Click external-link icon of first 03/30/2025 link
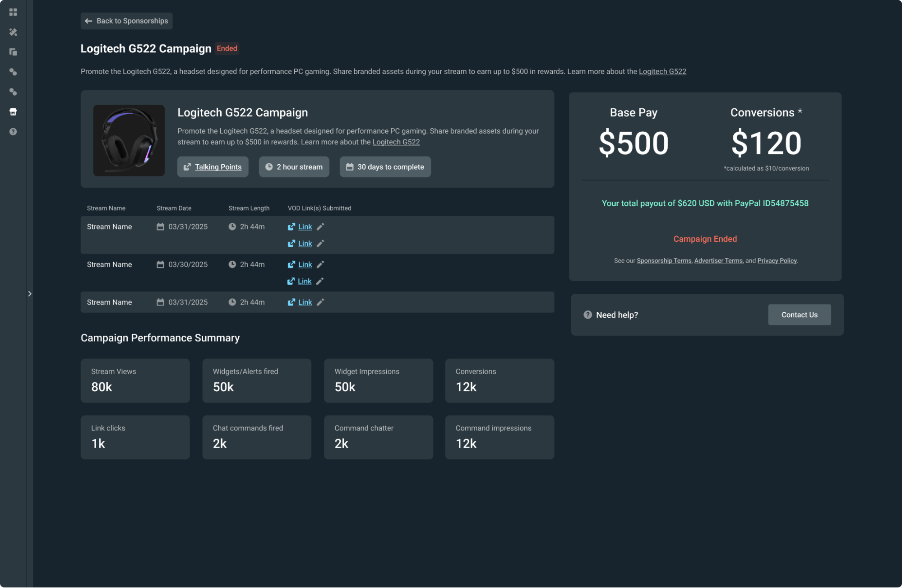The height and width of the screenshot is (588, 902). pyautogui.click(x=291, y=264)
